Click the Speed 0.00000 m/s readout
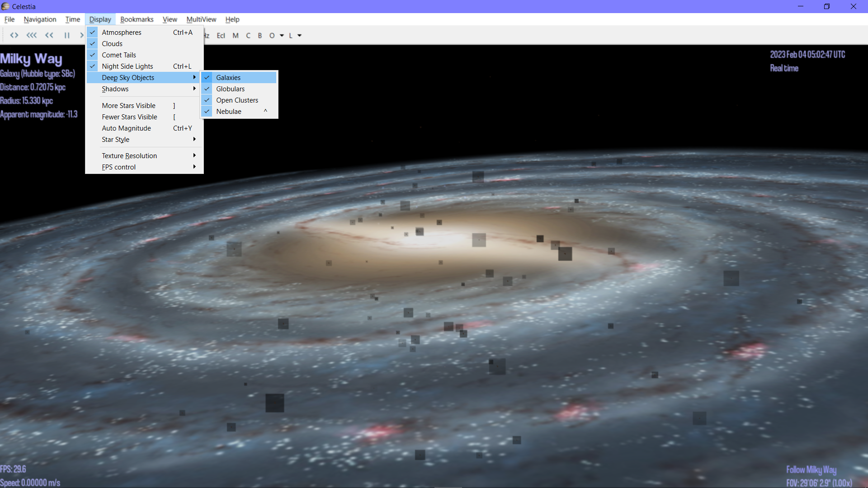 pos(30,483)
